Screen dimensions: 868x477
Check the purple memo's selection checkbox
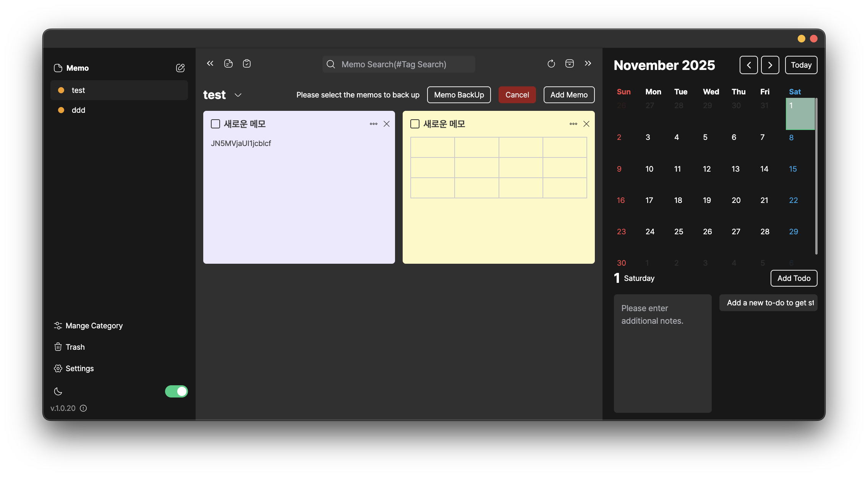(x=215, y=124)
